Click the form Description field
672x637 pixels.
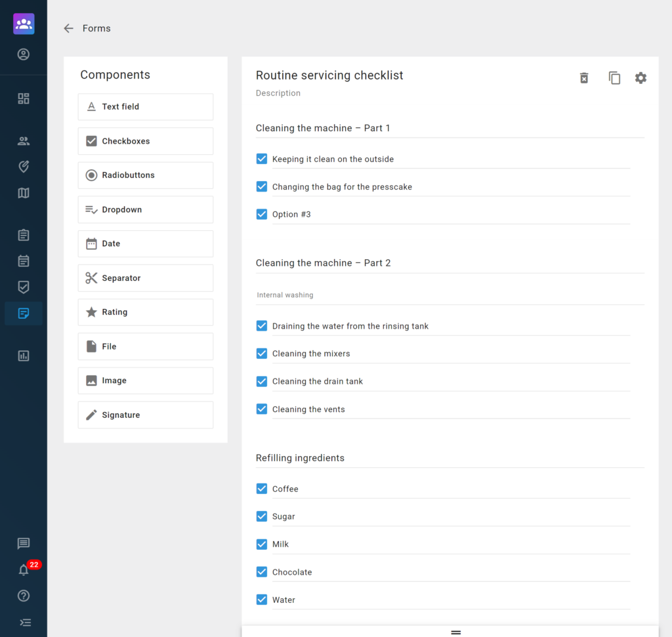pos(278,93)
